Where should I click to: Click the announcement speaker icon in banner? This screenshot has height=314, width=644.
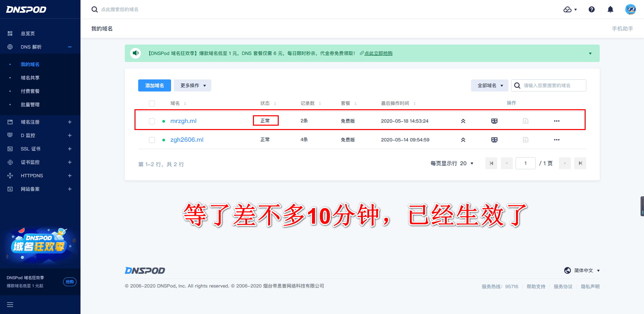136,53
